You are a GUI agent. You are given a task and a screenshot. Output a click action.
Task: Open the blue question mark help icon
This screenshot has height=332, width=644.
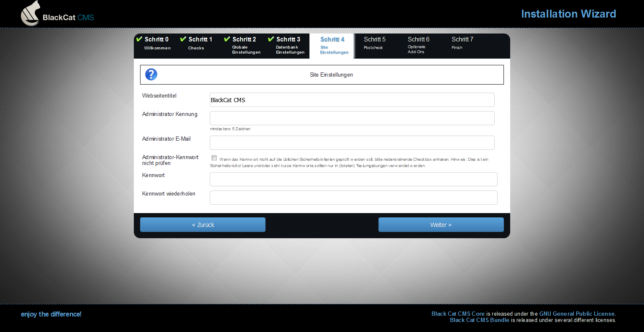(151, 75)
